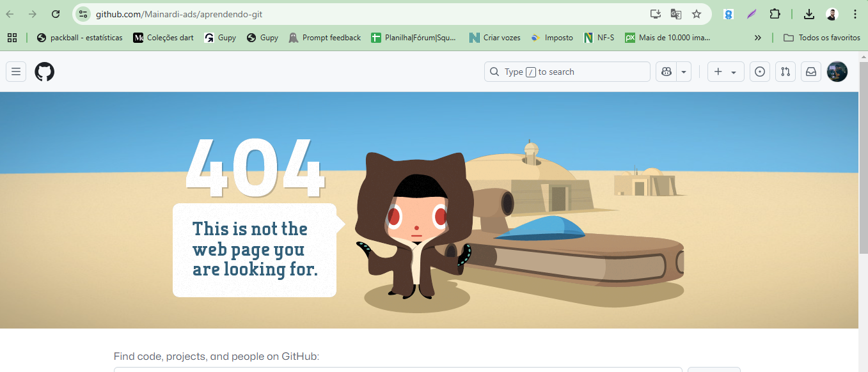Open the apps grid icon in the bookmarks bar

coord(12,38)
